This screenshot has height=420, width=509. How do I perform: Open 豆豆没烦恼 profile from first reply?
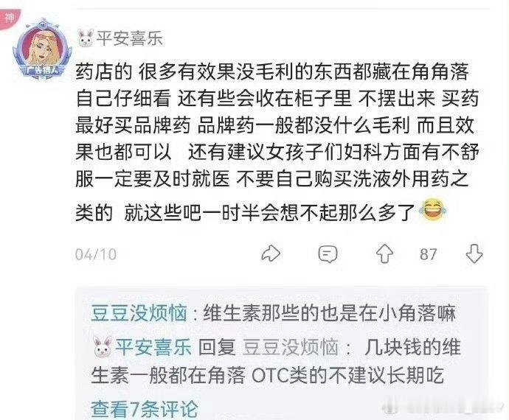click(x=139, y=313)
